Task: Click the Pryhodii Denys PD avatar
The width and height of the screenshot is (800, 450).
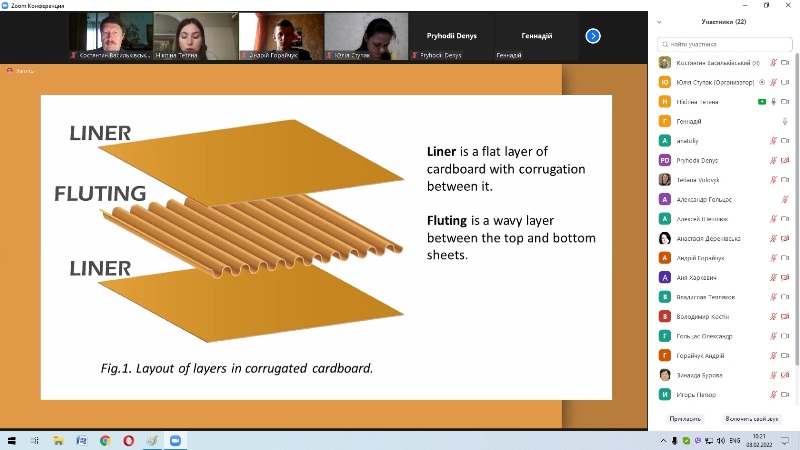Action: [665, 160]
